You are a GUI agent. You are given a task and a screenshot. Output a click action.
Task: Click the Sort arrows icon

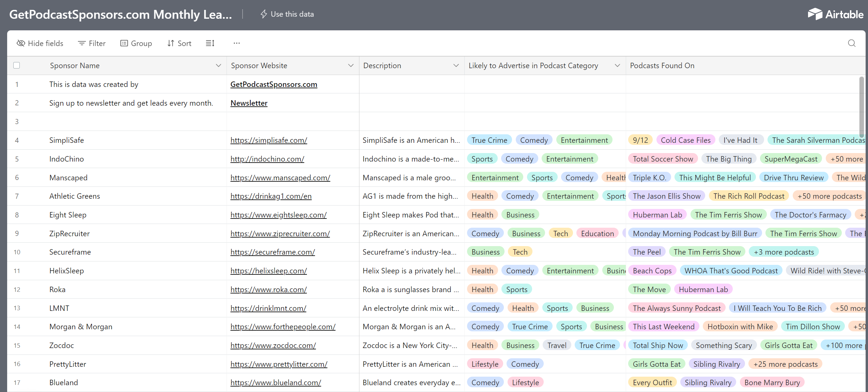coord(171,43)
